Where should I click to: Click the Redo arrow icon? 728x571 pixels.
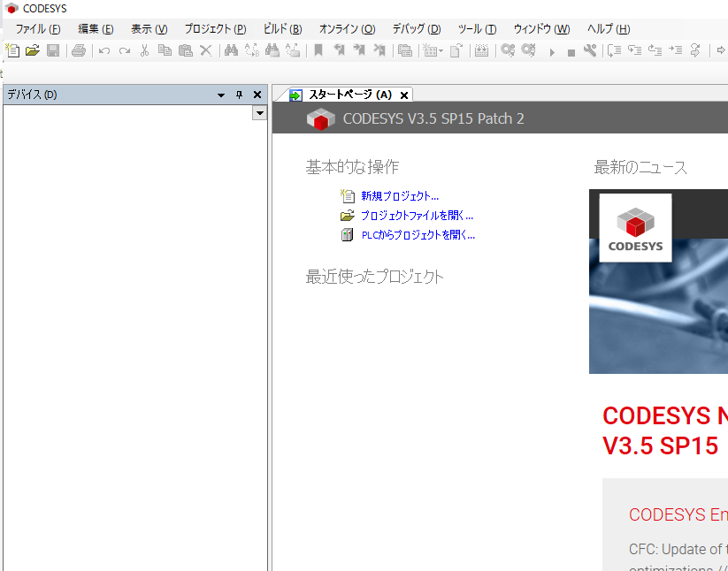(125, 50)
